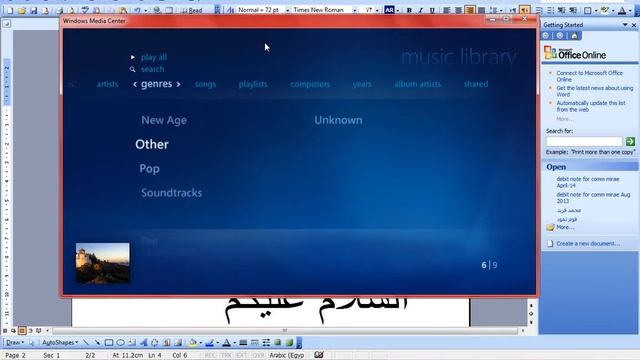
Task: Click the Undo arrow icon in Word toolbar
Action: (x=138, y=10)
